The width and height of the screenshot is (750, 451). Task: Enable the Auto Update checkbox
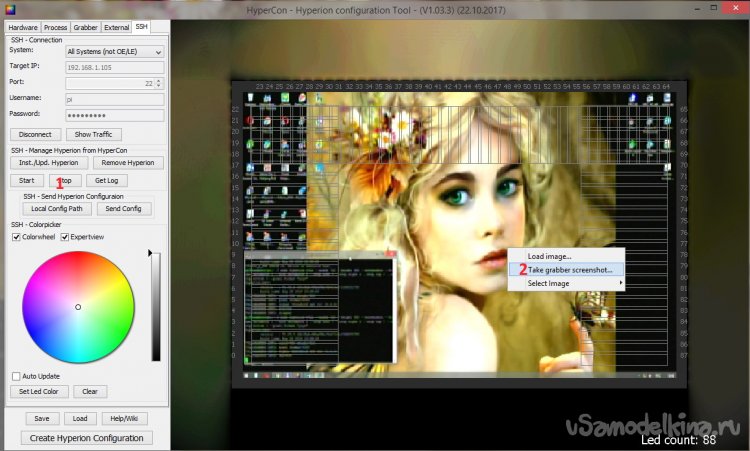(x=16, y=376)
